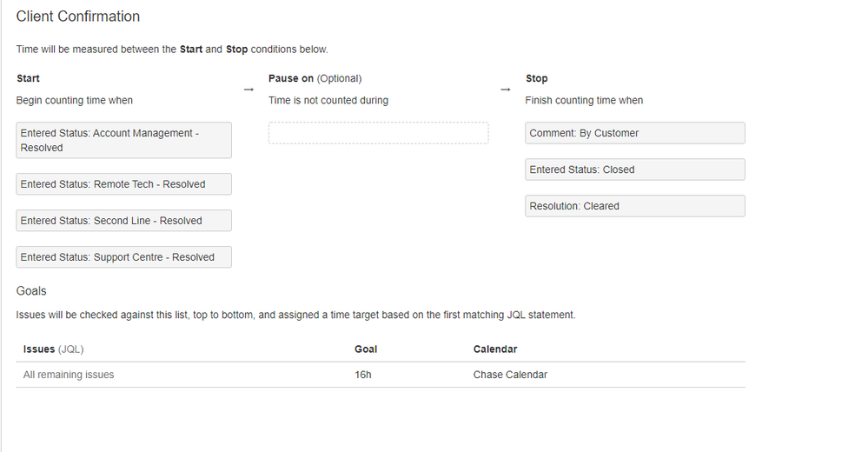Select the Resolution: Cleared stop condition
Screen dimensions: 868x452
pos(635,206)
